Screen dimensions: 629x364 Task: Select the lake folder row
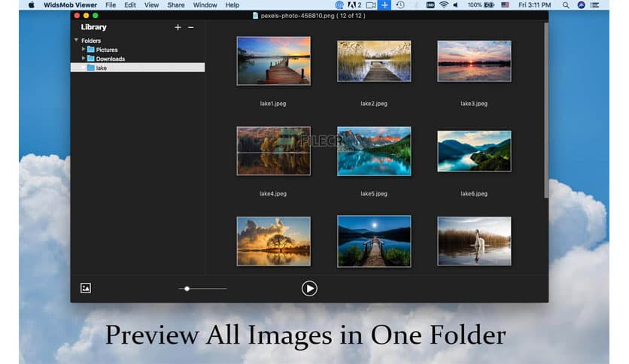click(x=138, y=68)
